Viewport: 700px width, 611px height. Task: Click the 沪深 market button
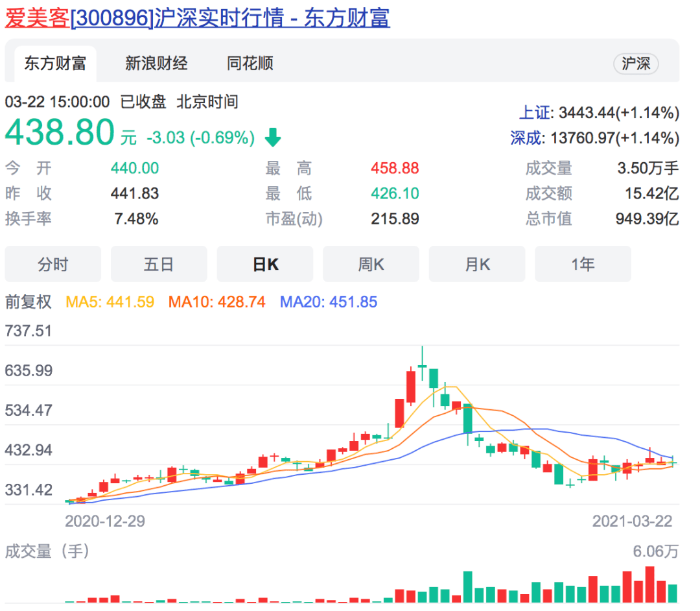click(636, 64)
